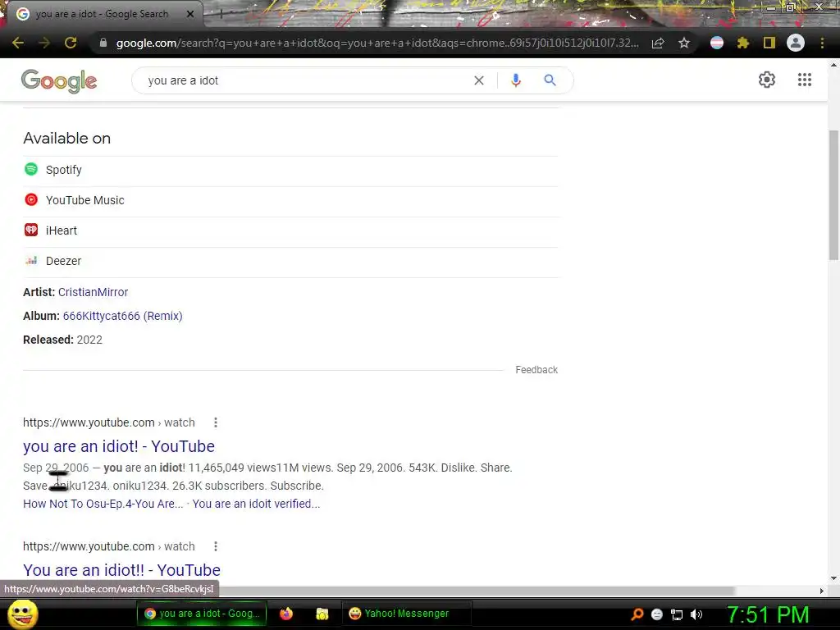
Task: Click the 7:51 PM clock
Action: point(768,614)
